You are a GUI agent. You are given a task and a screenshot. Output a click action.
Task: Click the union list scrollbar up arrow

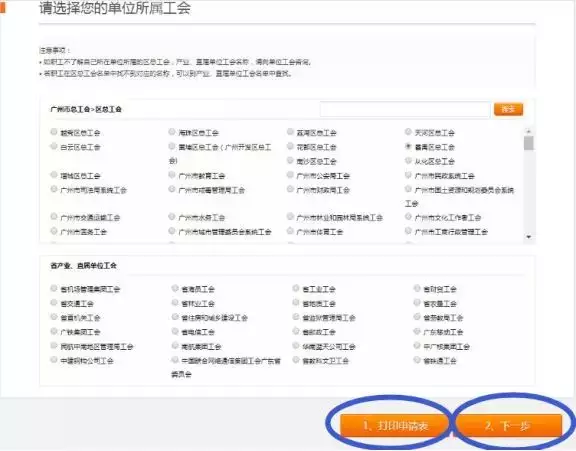pyautogui.click(x=529, y=131)
